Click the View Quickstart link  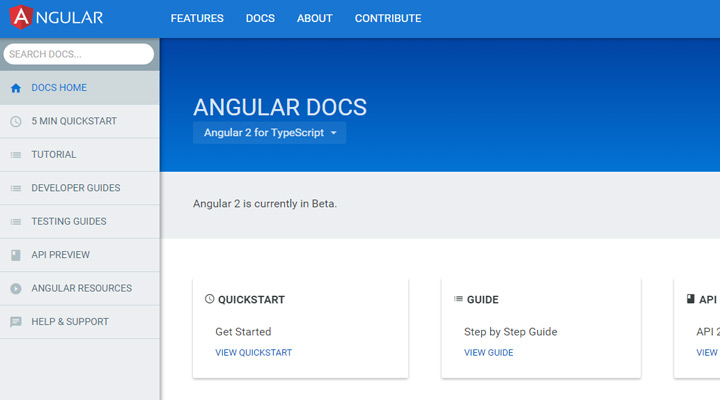[x=253, y=353]
